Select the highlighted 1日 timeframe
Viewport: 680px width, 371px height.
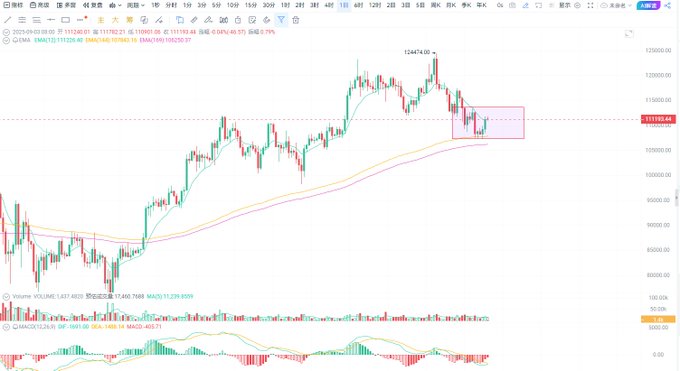pos(344,5)
